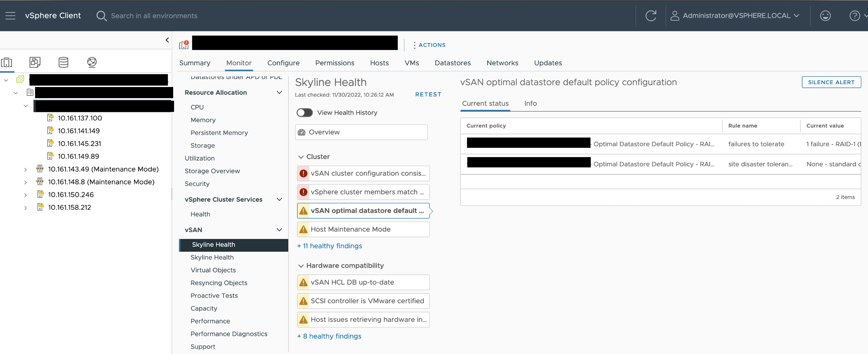The height and width of the screenshot is (354, 868).
Task: Open the Configure tab
Action: click(283, 63)
